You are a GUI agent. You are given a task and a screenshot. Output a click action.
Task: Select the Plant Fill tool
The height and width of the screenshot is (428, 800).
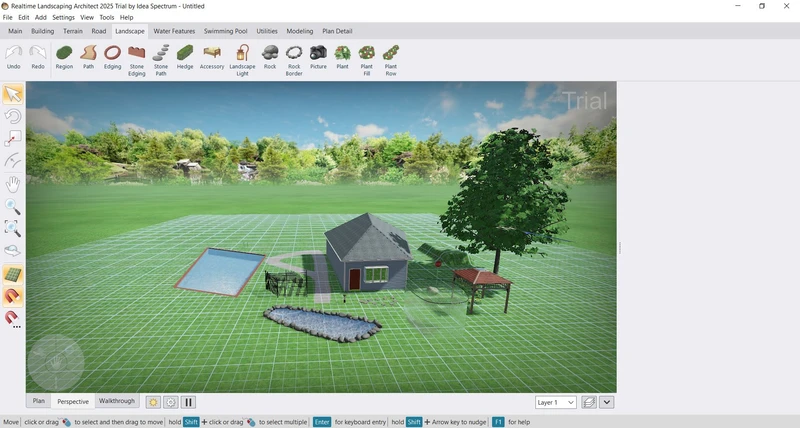pyautogui.click(x=366, y=60)
